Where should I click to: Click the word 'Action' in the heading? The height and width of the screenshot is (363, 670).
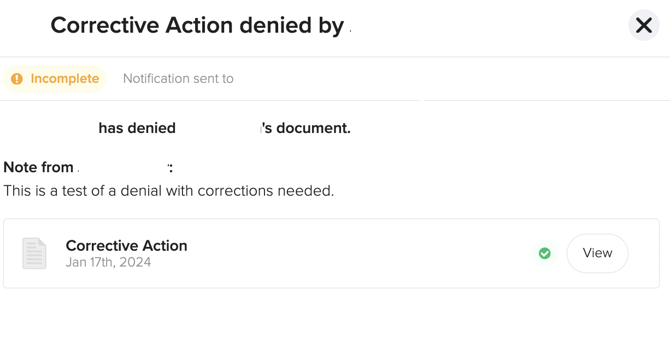(x=200, y=25)
